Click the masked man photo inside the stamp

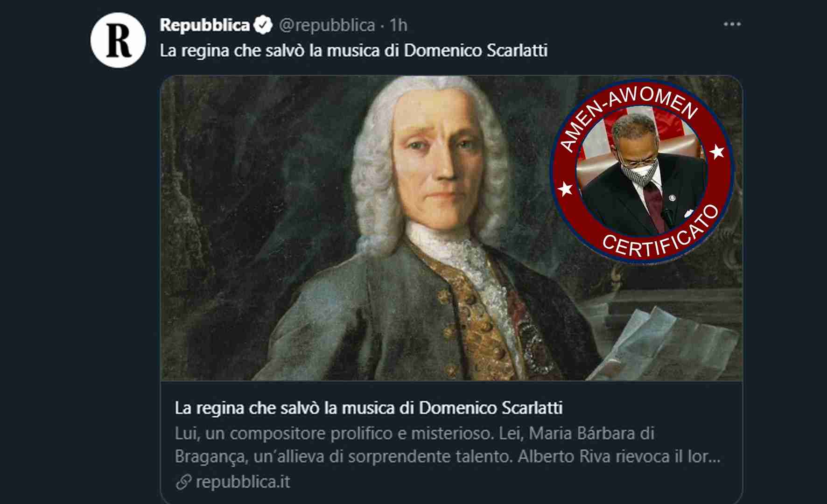(642, 174)
